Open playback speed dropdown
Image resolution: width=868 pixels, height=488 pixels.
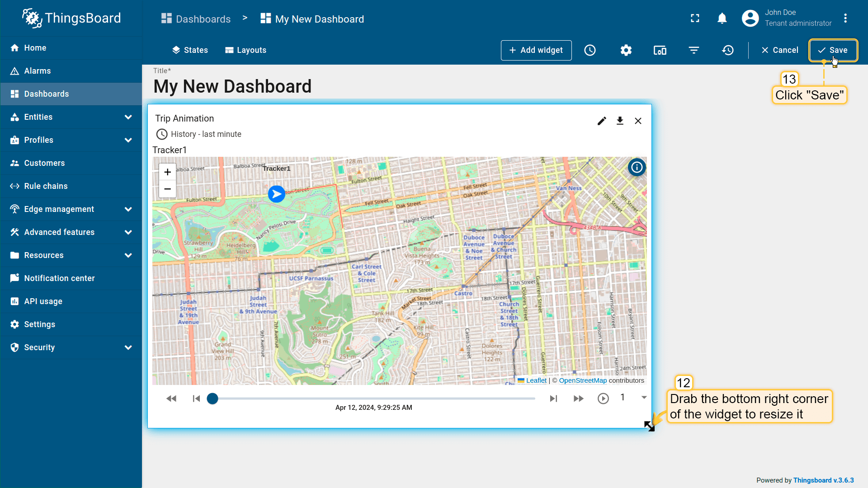[644, 398]
